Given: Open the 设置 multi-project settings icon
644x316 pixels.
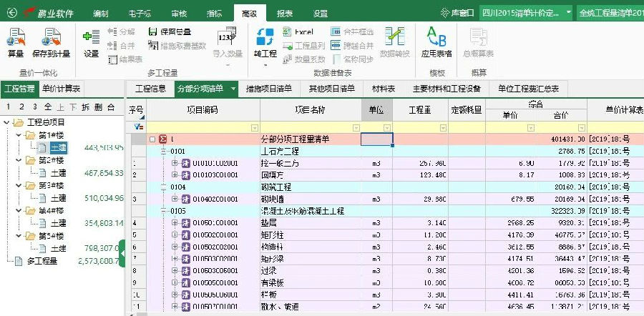Looking at the screenshot, I should pyautogui.click(x=91, y=37).
